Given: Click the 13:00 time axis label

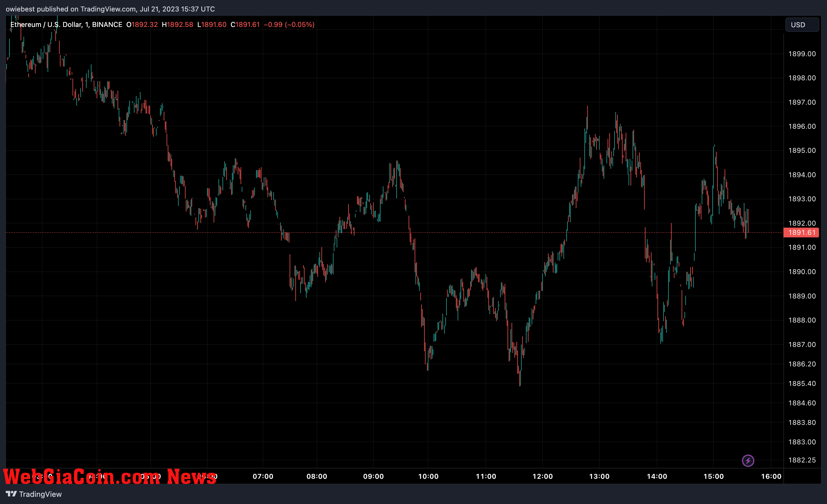Looking at the screenshot, I should [599, 476].
